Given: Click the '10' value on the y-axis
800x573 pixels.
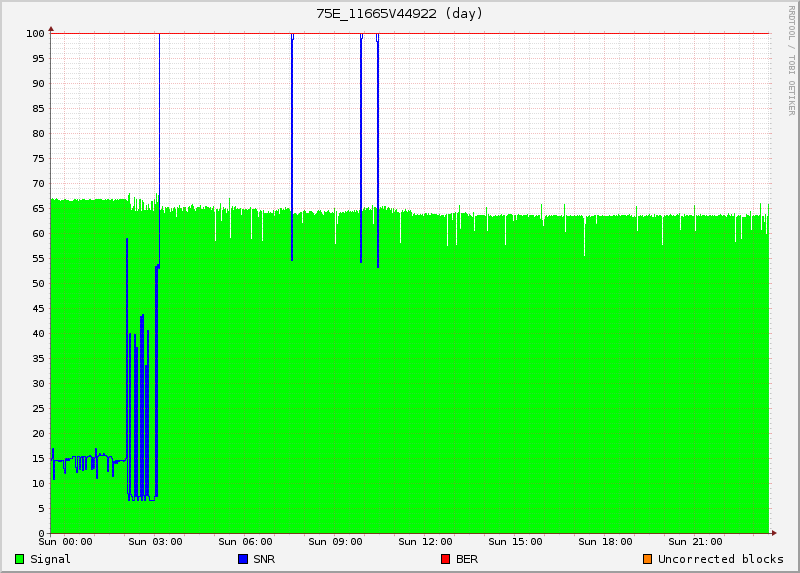Looking at the screenshot, I should pyautogui.click(x=38, y=484).
